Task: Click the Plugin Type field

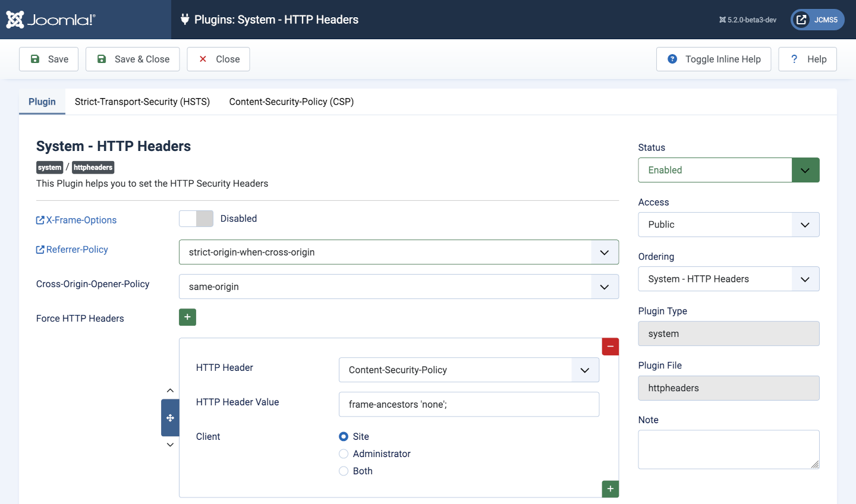Action: [729, 333]
